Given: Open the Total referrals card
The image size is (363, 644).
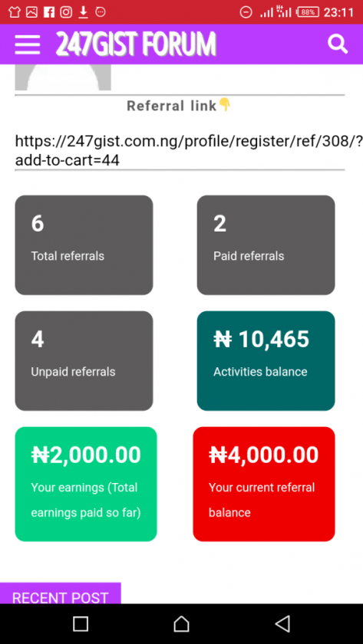Looking at the screenshot, I should tap(84, 245).
